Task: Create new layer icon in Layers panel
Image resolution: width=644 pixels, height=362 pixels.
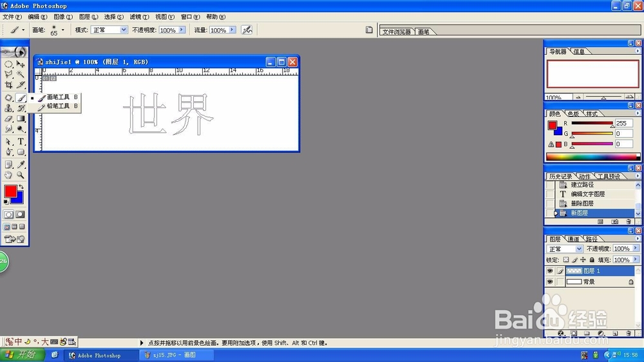Action: pyautogui.click(x=615, y=333)
